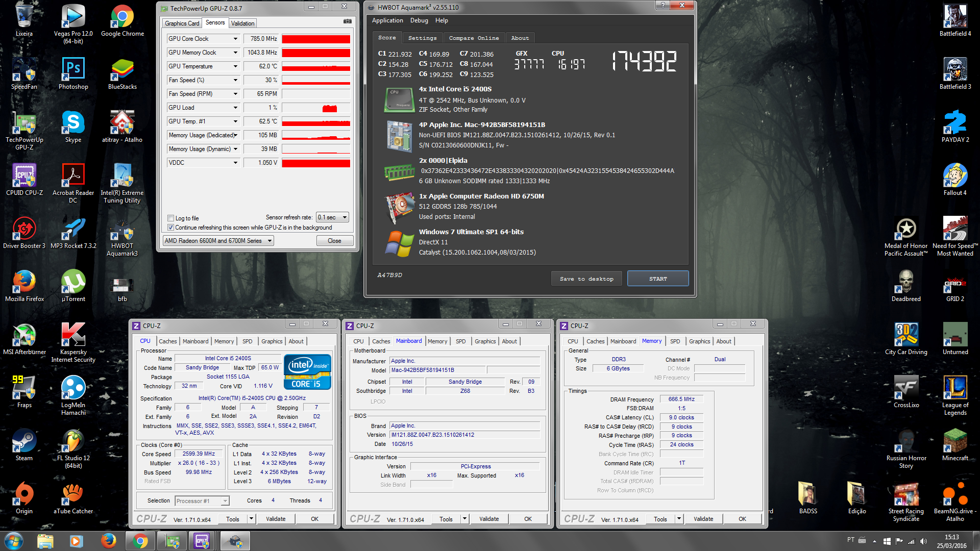Open Compare Online tab in Aquamark
Viewport: 980px width, 551px height.
click(x=474, y=38)
